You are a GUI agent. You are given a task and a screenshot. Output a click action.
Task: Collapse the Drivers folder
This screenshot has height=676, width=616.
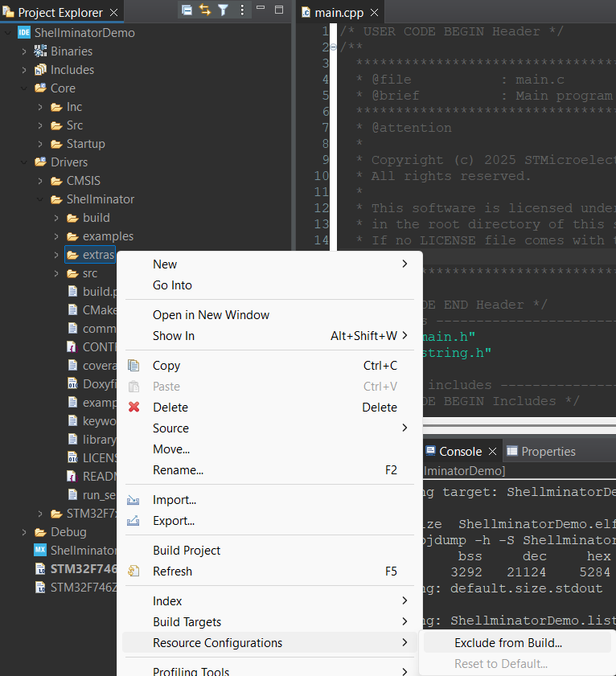[24, 162]
